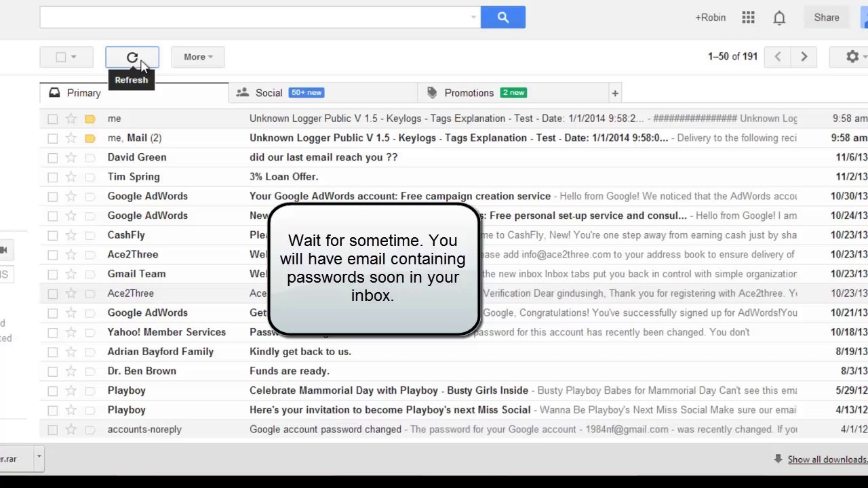This screenshot has width=868, height=488.
Task: Toggle importance marker on 'me, Mail (2)' email
Action: point(90,138)
